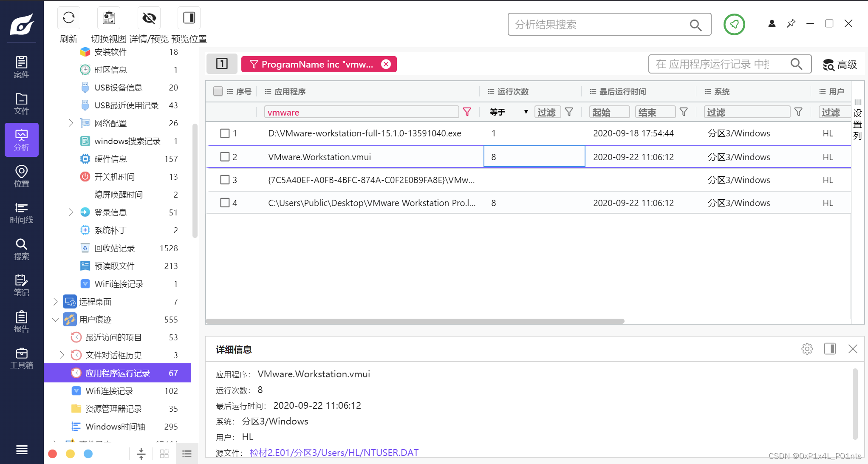Click the hamburger menu at sidebar bottom
Viewport: 868px width, 464px height.
pos(22,450)
